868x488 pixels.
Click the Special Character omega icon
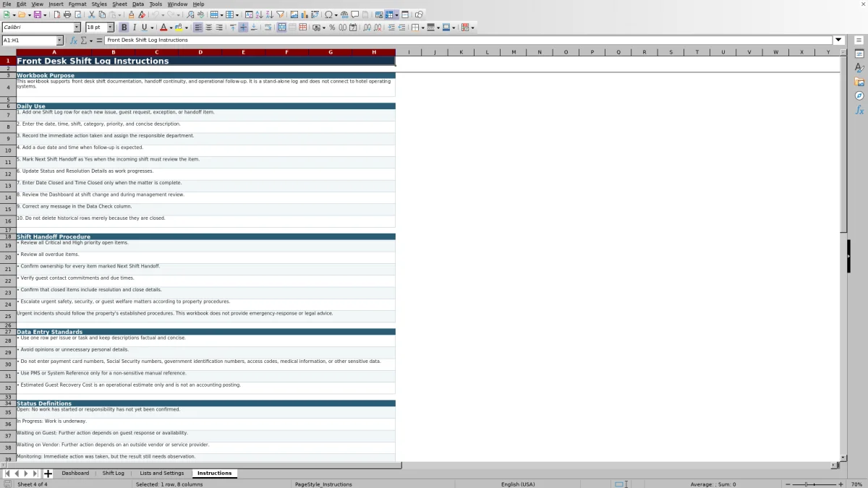328,14
